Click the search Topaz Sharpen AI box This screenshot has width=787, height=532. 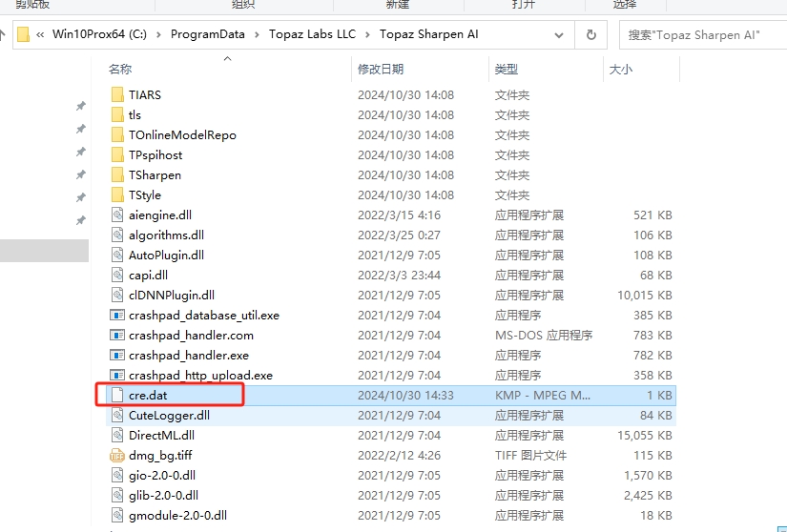(x=703, y=35)
